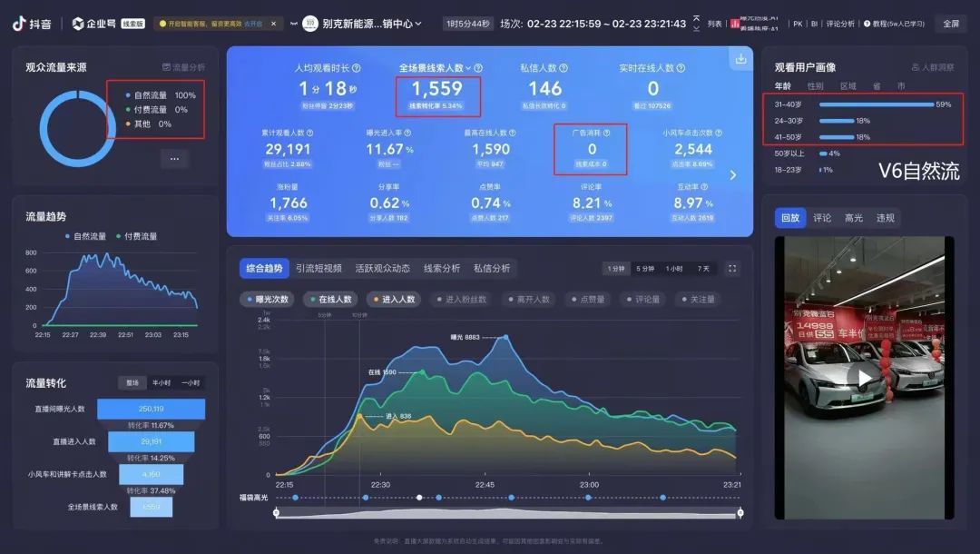980x554 pixels.
Task: Click the 企业号 enterprise account logo
Action: pos(93,24)
